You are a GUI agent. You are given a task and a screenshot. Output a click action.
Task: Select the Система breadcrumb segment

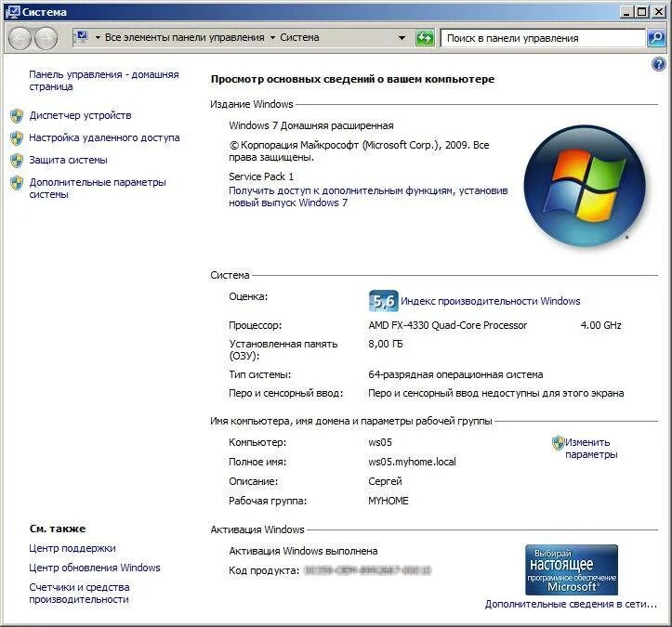pos(299,38)
